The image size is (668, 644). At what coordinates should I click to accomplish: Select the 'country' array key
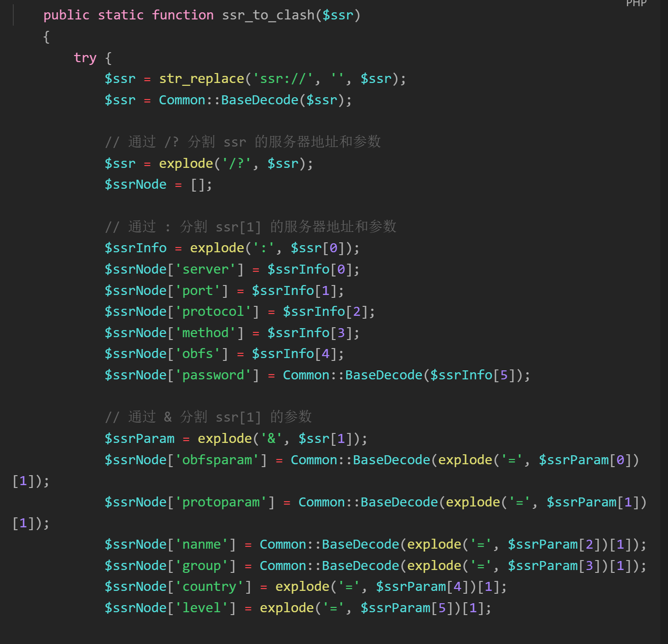coord(210,587)
